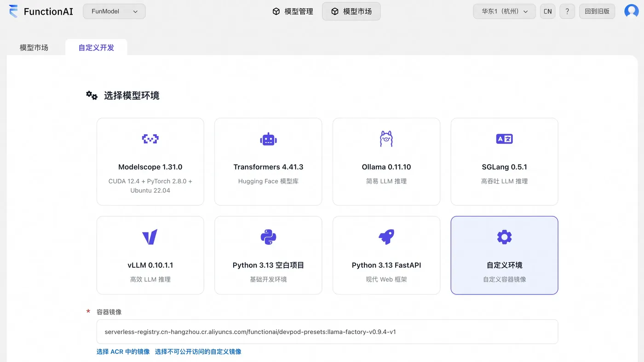Image resolution: width=644 pixels, height=362 pixels.
Task: Click the SGLang translate icon
Action: coord(504,139)
